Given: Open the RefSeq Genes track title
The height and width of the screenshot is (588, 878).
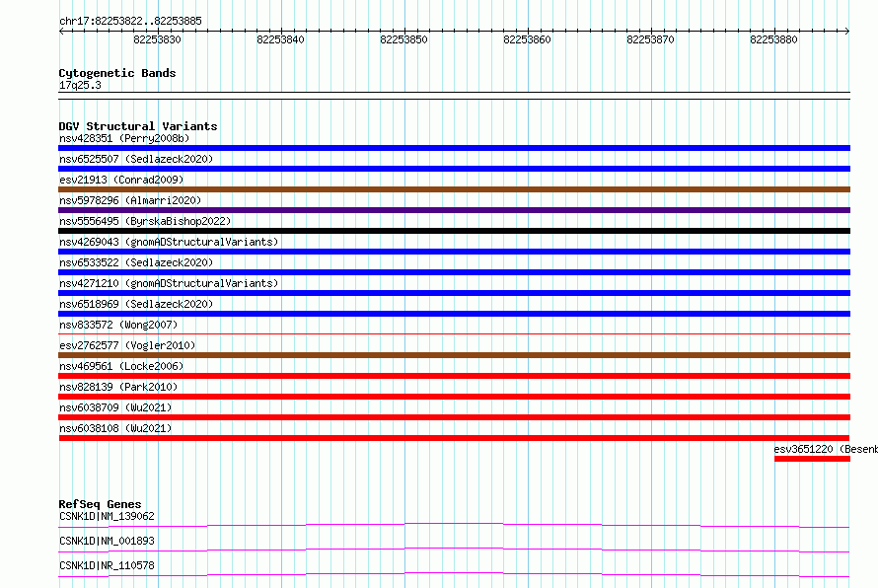Looking at the screenshot, I should pos(100,504).
